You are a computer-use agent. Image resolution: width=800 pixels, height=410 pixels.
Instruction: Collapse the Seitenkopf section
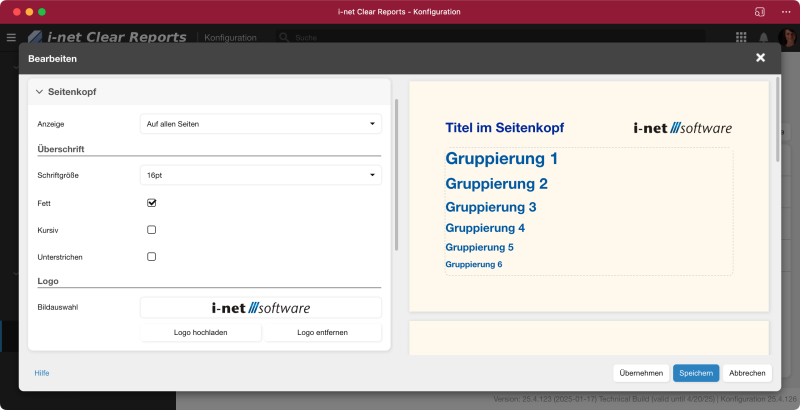click(x=39, y=92)
